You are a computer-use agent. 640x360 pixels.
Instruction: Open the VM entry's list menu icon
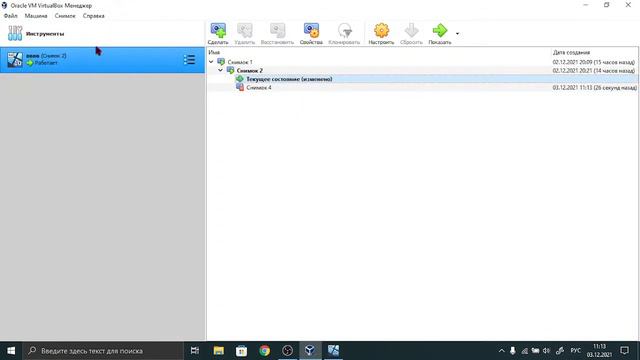point(189,60)
